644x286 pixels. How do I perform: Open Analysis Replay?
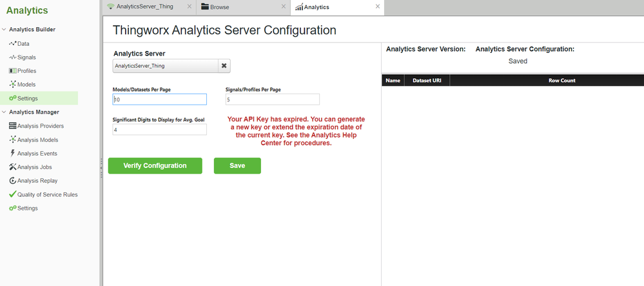pos(37,181)
